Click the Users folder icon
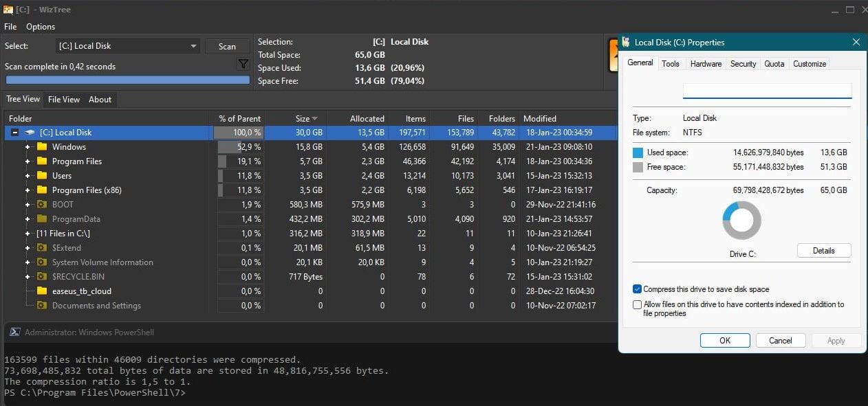 [42, 176]
